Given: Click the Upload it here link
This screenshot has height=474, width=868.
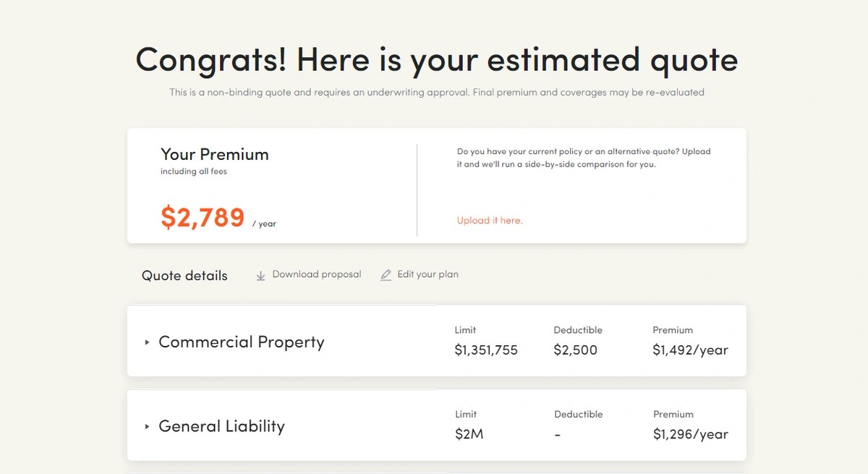Looking at the screenshot, I should [490, 221].
